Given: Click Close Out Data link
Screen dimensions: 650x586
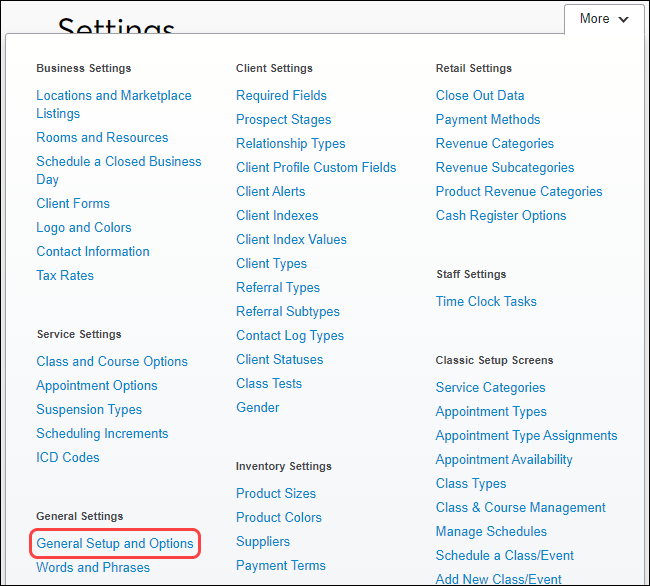Looking at the screenshot, I should pyautogui.click(x=480, y=96).
